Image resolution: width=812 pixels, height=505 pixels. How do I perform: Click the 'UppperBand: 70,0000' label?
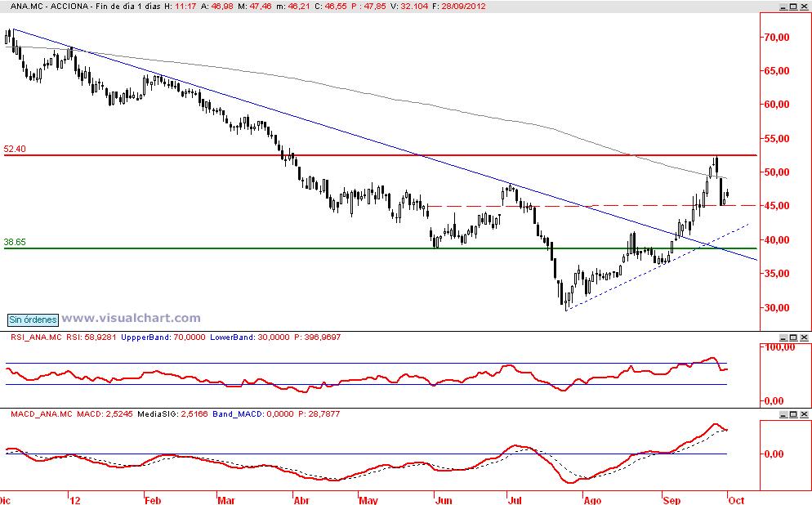(163, 337)
